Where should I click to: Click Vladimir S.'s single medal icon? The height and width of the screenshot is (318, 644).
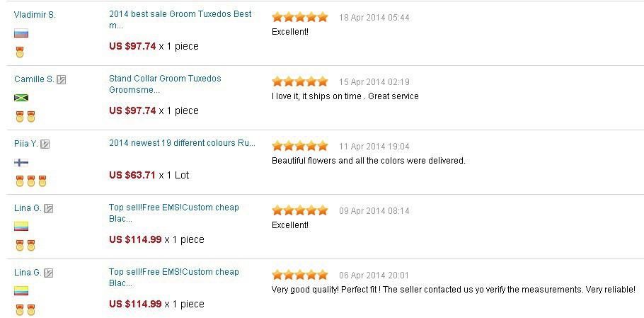click(x=20, y=52)
